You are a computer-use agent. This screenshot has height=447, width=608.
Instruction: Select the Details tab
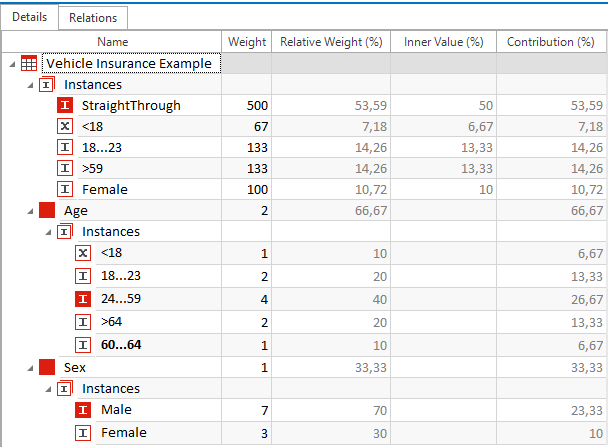(x=29, y=17)
